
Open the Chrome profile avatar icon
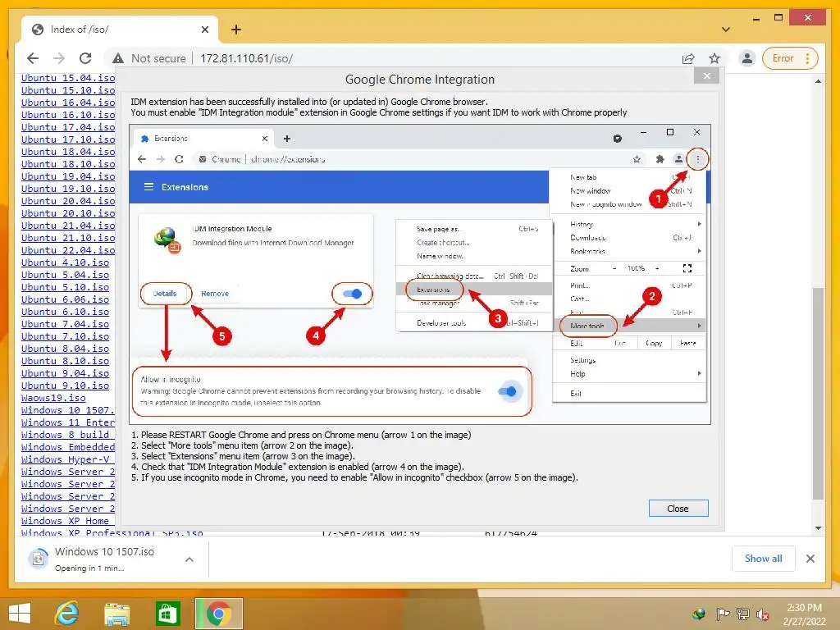pyautogui.click(x=746, y=58)
